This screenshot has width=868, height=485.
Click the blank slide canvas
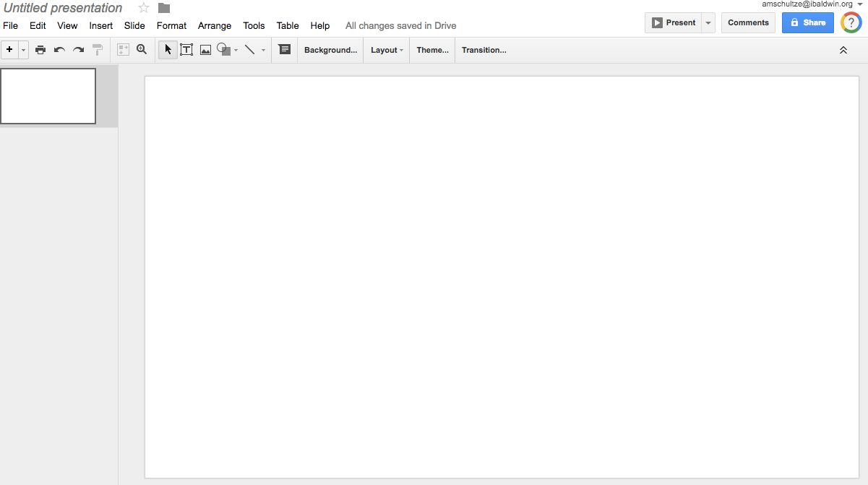[x=502, y=277]
